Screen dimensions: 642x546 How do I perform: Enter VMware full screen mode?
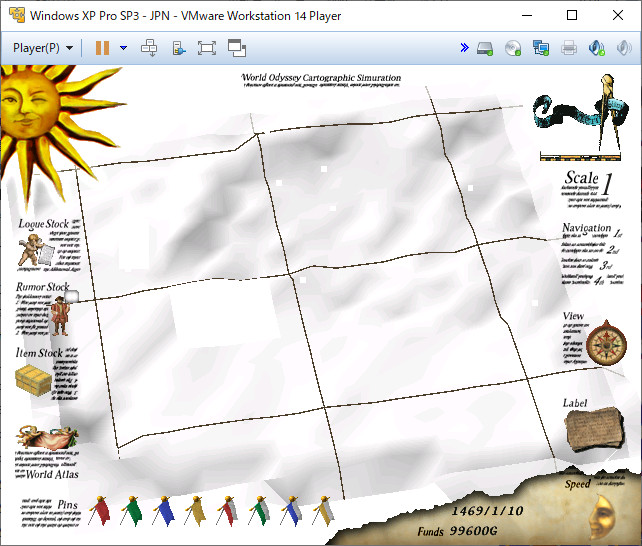(x=207, y=48)
